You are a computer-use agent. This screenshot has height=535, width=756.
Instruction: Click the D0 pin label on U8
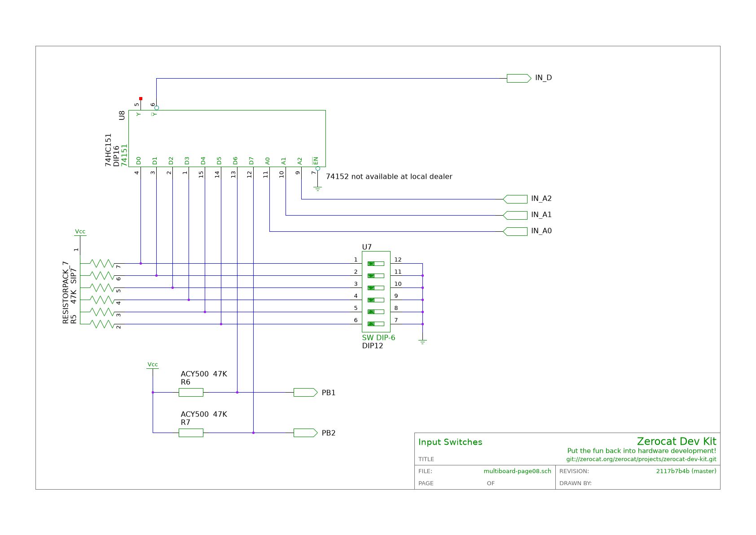(138, 161)
